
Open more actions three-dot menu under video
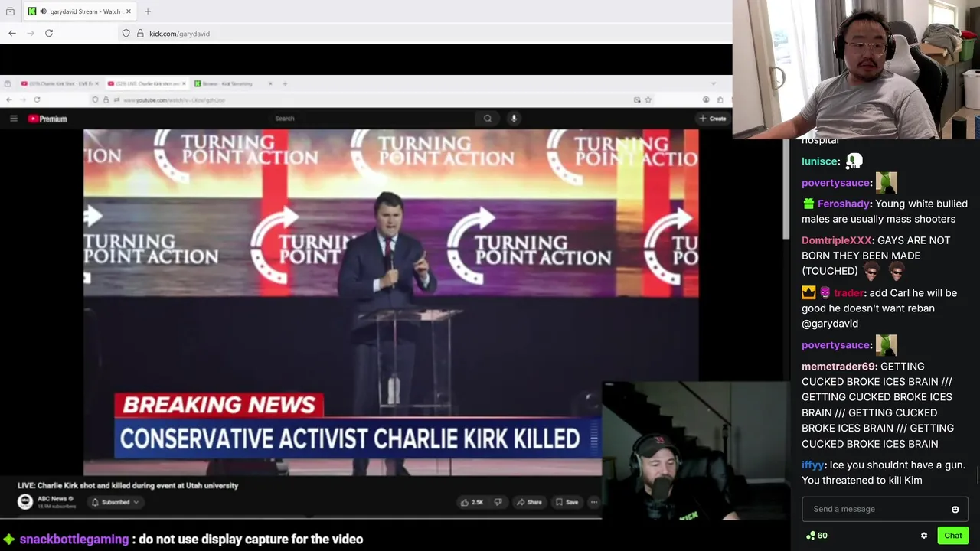tap(593, 502)
